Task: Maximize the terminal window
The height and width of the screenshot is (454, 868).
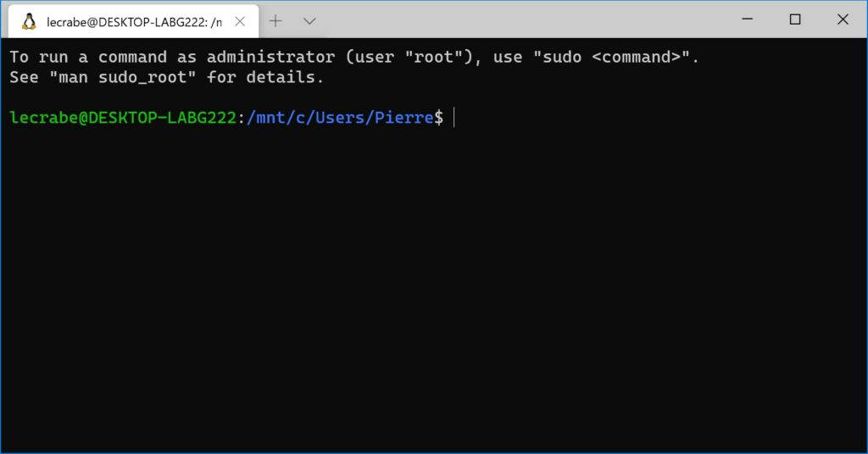Action: pos(795,19)
